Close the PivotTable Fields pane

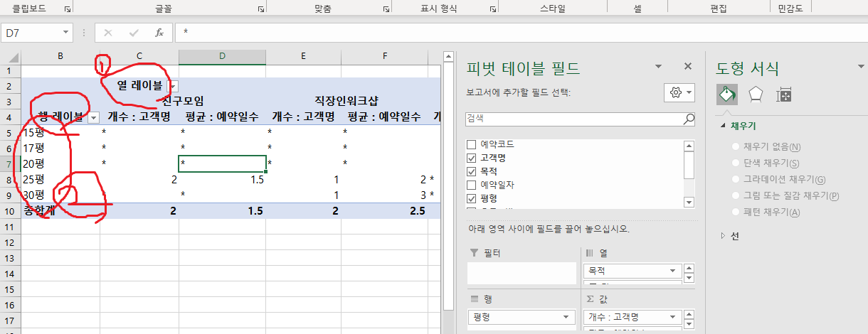687,66
